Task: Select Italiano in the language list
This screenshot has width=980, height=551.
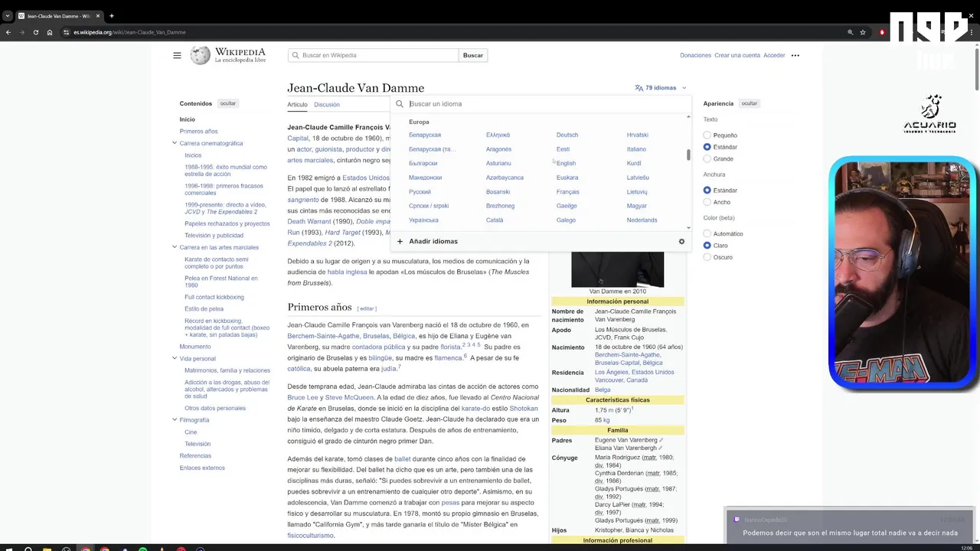Action: (x=636, y=149)
